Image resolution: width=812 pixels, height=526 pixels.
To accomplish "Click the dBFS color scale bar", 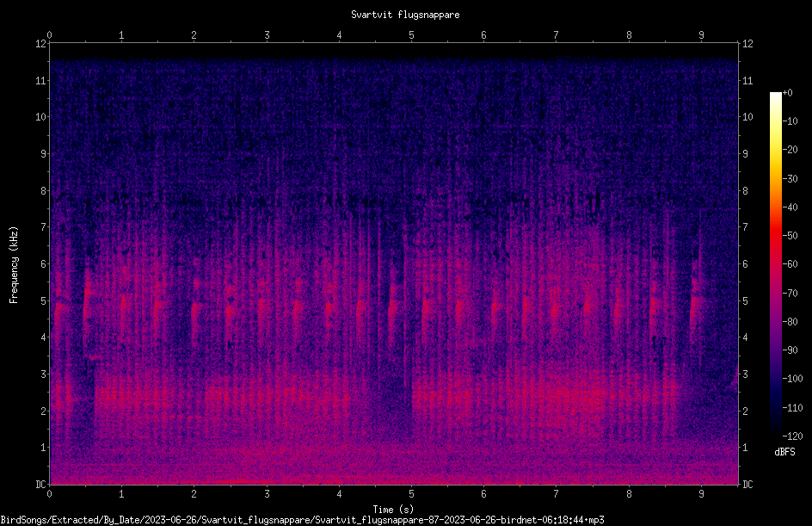I will coord(775,264).
